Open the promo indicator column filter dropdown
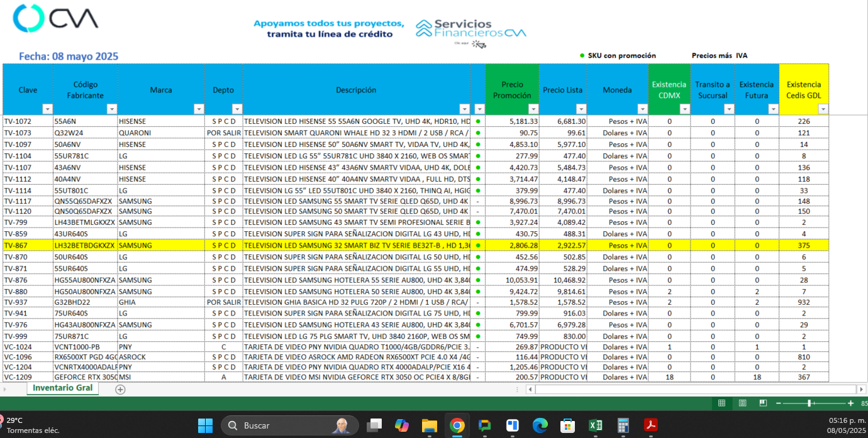Screen dimensions: 868x438 coord(480,109)
